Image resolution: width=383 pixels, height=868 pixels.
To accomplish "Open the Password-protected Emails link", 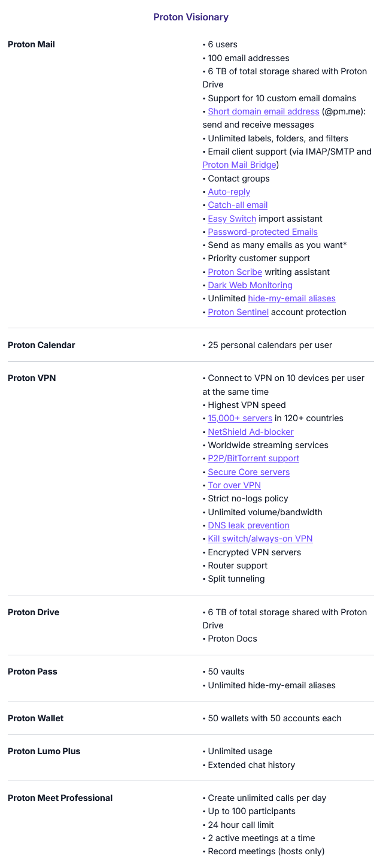I will [262, 232].
